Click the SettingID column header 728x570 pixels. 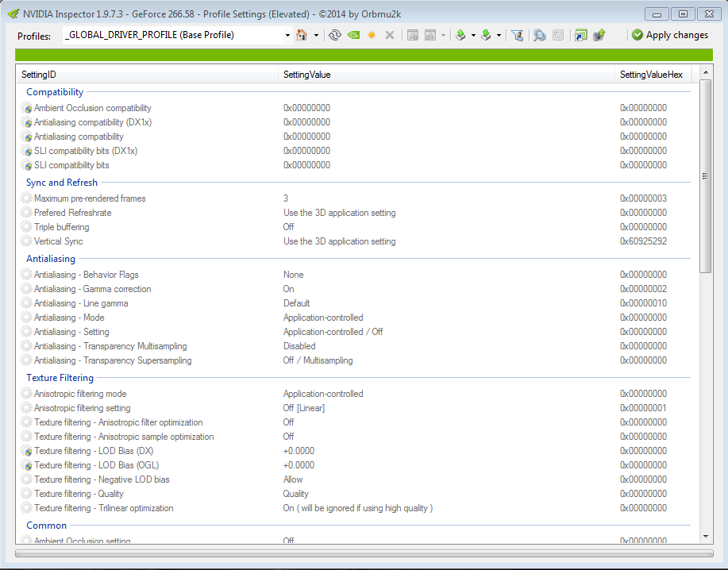(147, 75)
